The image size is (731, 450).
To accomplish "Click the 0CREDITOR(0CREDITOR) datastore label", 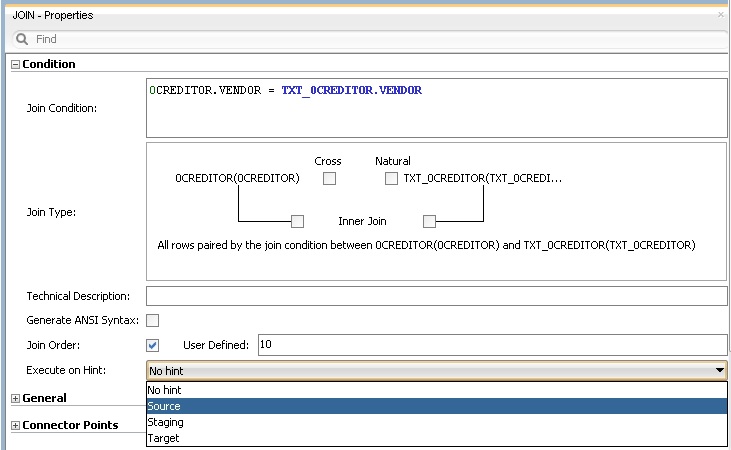I will tap(237, 179).
